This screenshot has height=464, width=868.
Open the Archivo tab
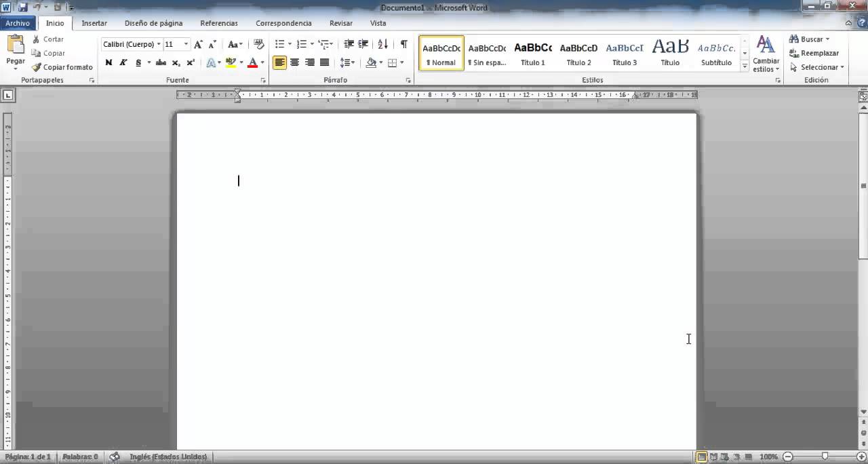point(18,23)
